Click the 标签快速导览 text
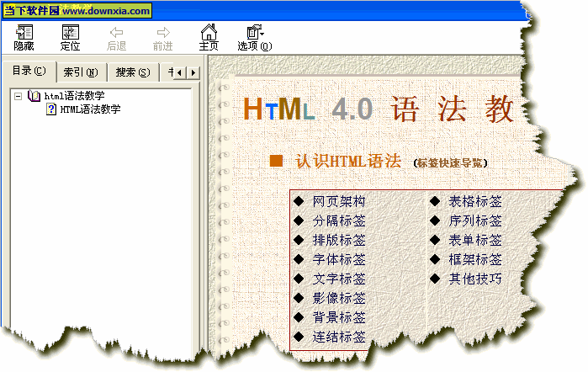 [450, 163]
